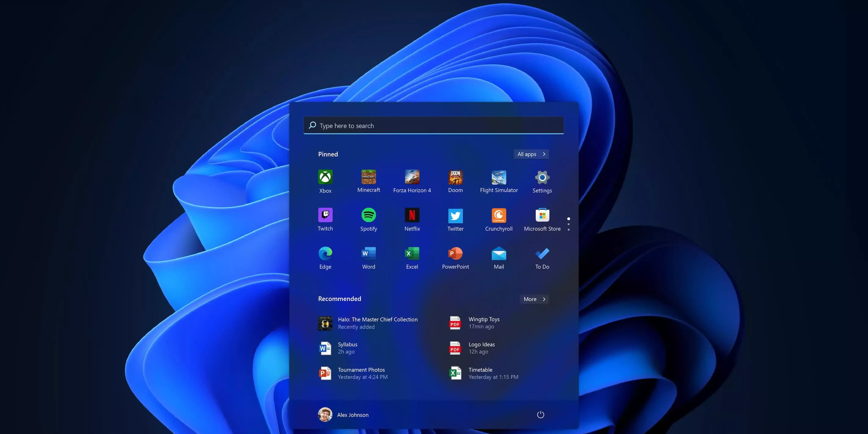Click the power button
Screen dimensions: 868x434
(x=540, y=415)
